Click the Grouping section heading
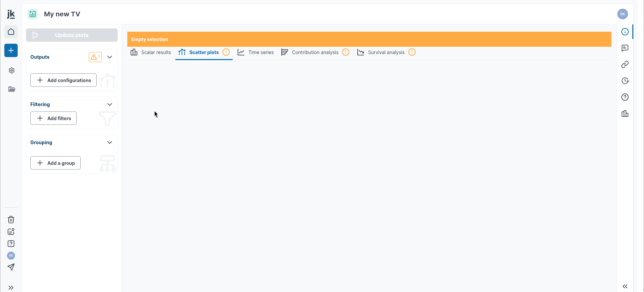Viewport: 644px width, 292px height. (41, 142)
